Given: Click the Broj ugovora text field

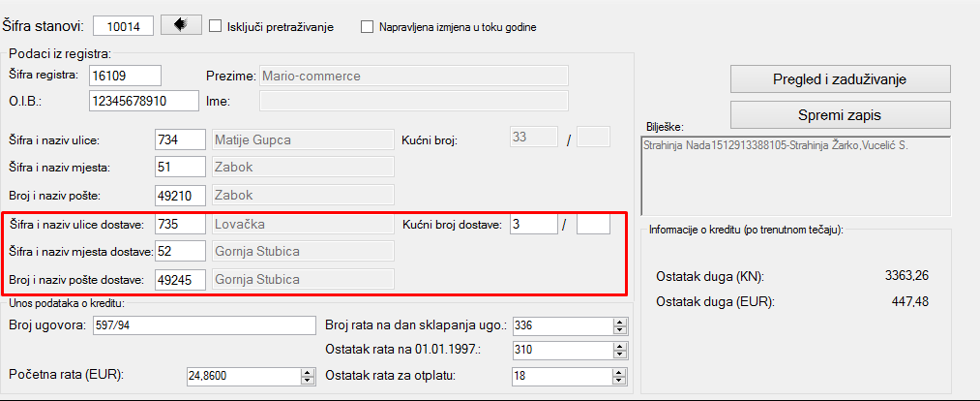Looking at the screenshot, I should pos(203,324).
